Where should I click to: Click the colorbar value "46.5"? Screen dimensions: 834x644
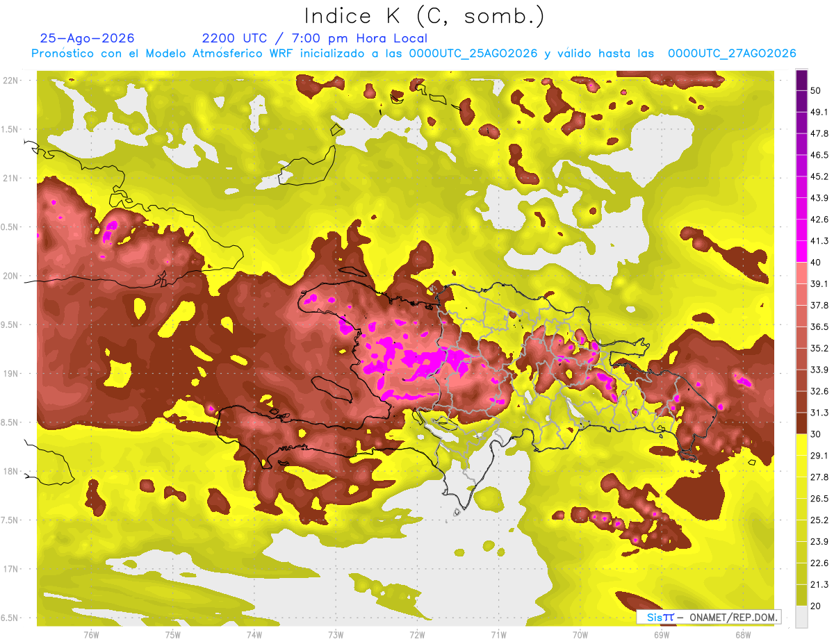[x=819, y=155]
